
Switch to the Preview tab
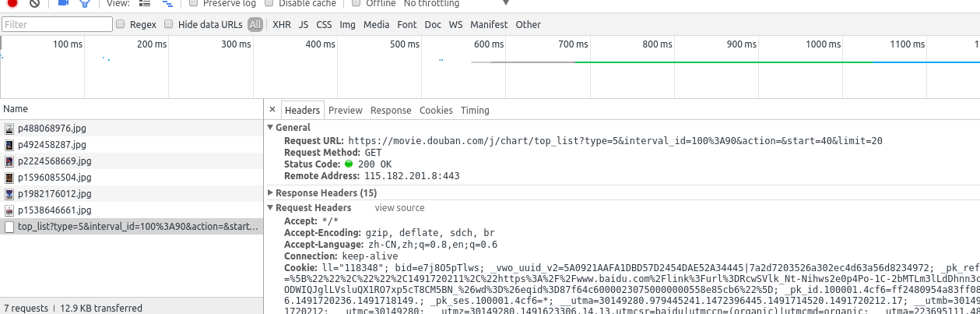345,110
